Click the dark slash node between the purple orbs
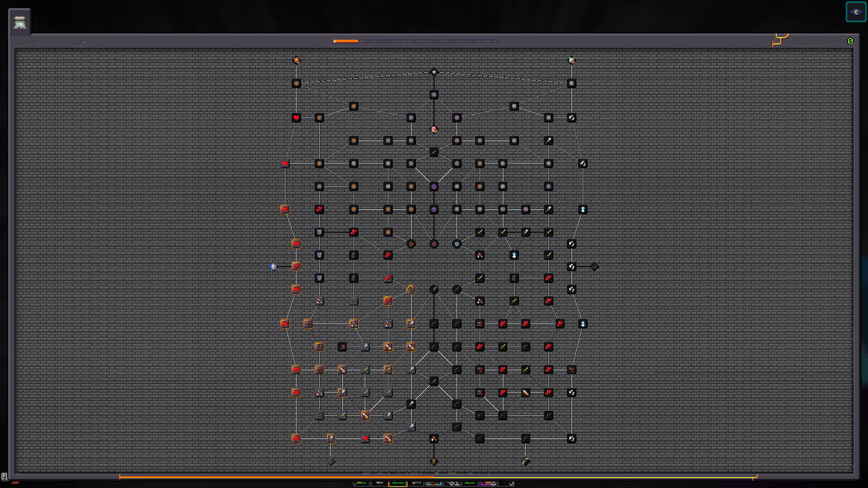The image size is (868, 488). pos(434,152)
